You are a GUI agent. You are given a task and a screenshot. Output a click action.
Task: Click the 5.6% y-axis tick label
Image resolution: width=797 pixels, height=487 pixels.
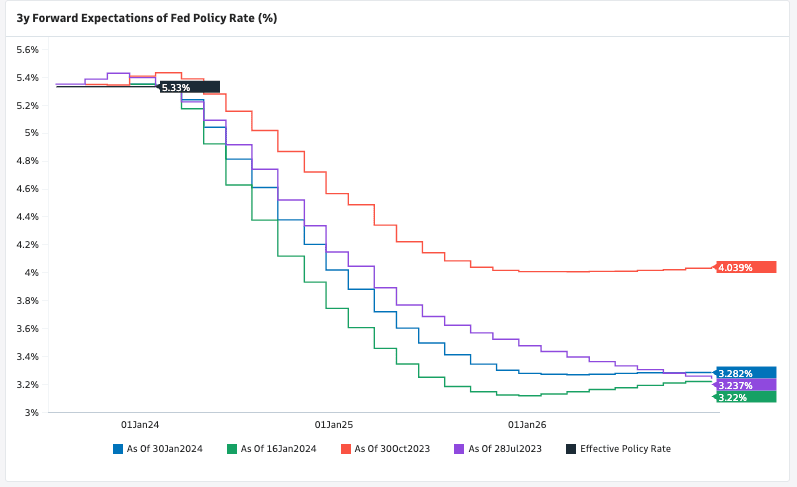pos(27,49)
